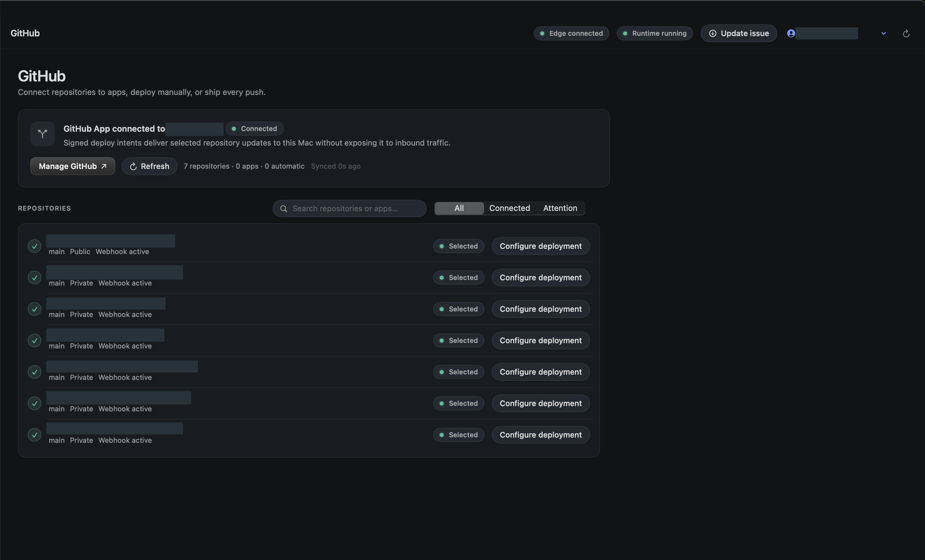925x560 pixels.
Task: Click "7 repositories · 0 apps · 0 automatic" text
Action: tap(244, 166)
